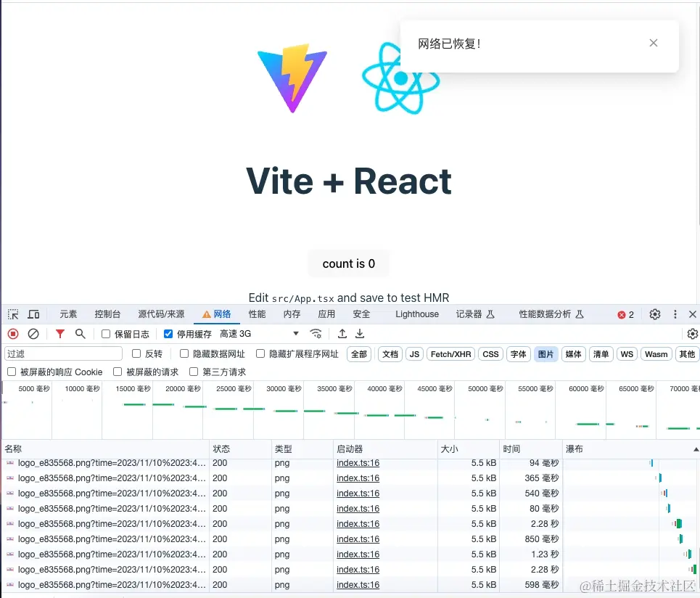
Task: Open 性能数据分析 tab
Action: pos(551,314)
